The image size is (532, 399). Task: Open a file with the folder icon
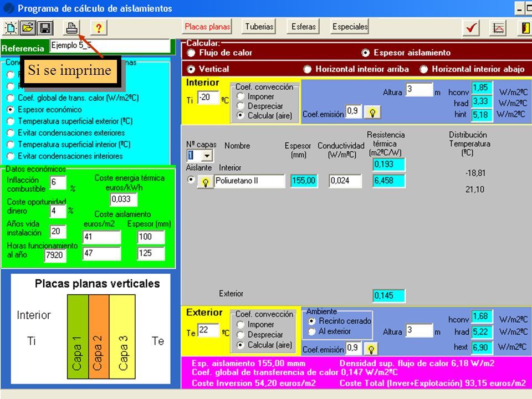(x=28, y=28)
